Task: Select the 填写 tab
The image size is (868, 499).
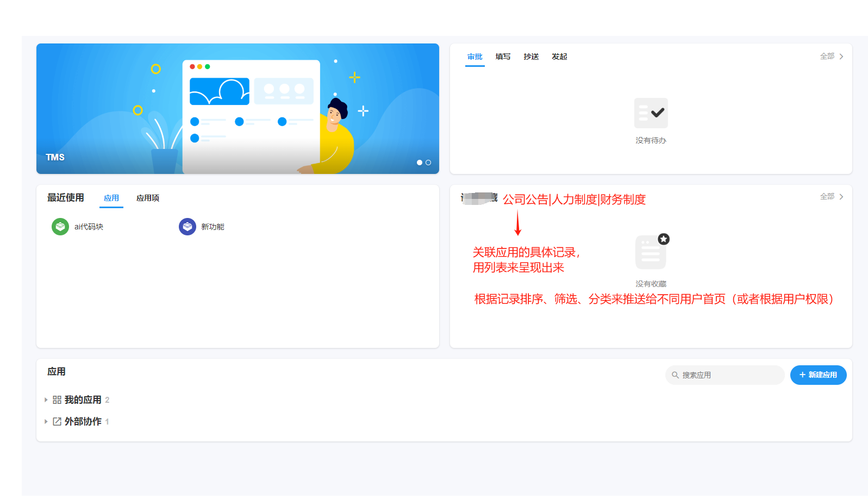Action: pos(503,57)
